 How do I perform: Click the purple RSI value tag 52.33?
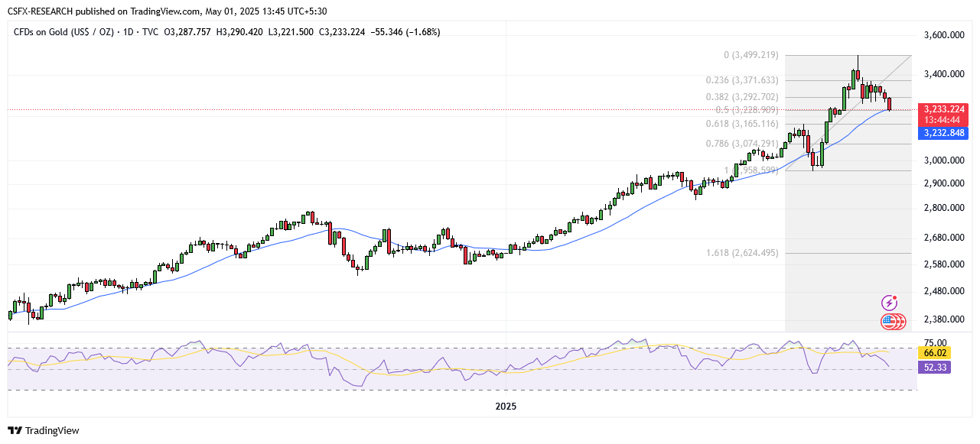(936, 368)
